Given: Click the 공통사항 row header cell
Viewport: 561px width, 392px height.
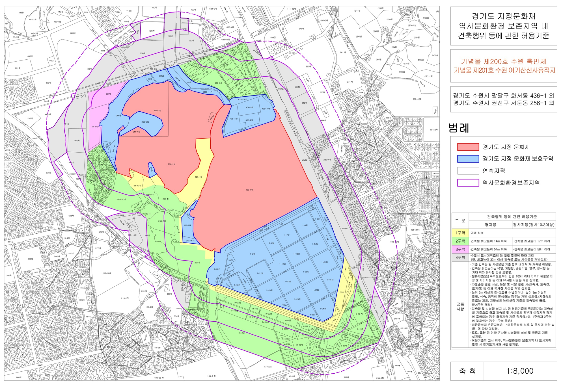Looking at the screenshot, I should tap(460, 306).
